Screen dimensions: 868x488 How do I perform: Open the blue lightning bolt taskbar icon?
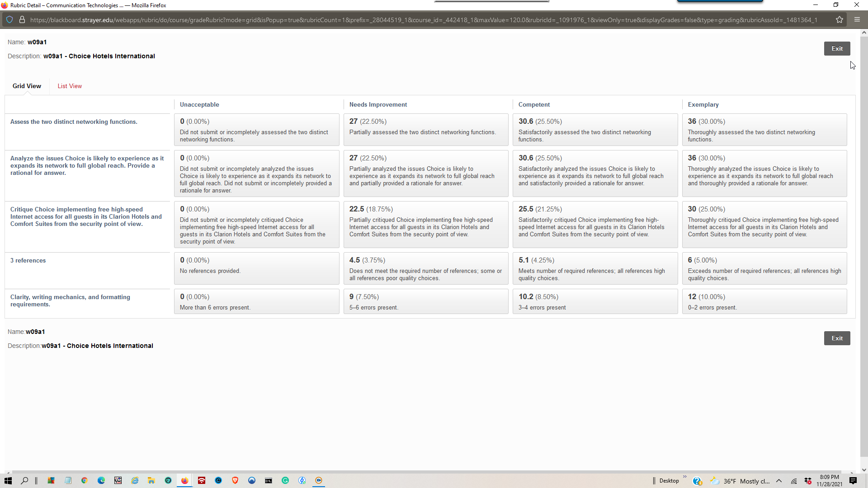click(302, 481)
